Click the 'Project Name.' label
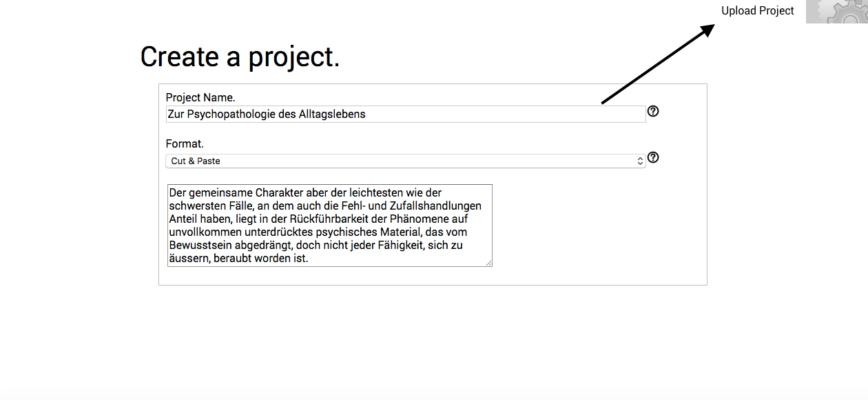This screenshot has width=868, height=400. tap(200, 98)
